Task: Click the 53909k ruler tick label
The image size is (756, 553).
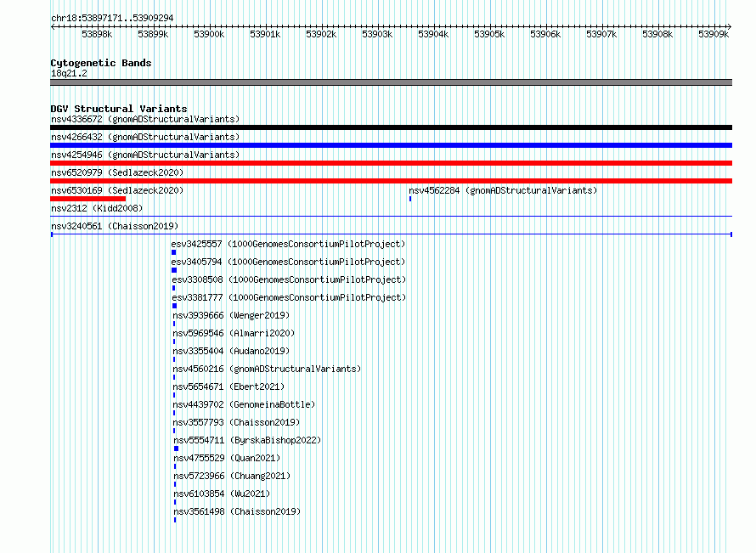Action: pos(714,34)
